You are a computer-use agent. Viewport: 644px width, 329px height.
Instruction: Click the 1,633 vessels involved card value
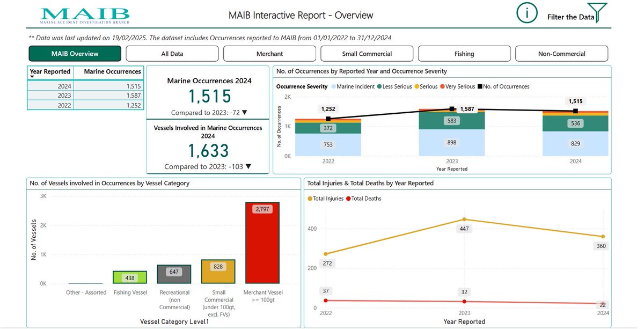coord(209,151)
